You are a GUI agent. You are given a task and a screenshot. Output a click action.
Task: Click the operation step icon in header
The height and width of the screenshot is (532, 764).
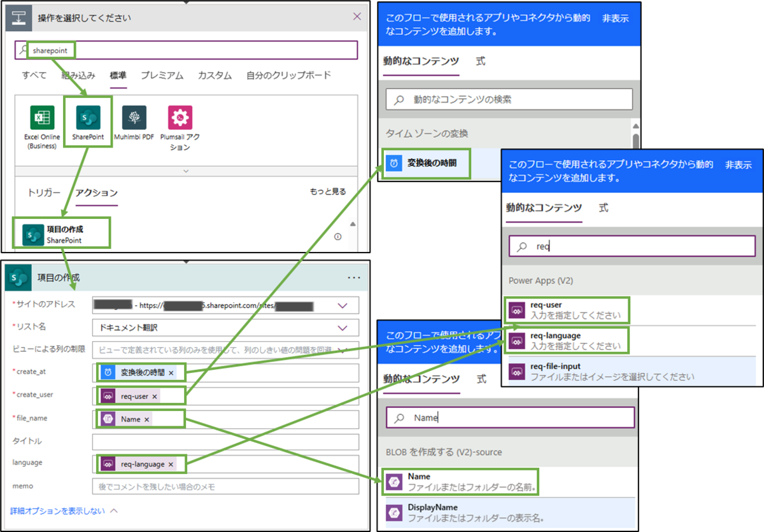[18, 17]
